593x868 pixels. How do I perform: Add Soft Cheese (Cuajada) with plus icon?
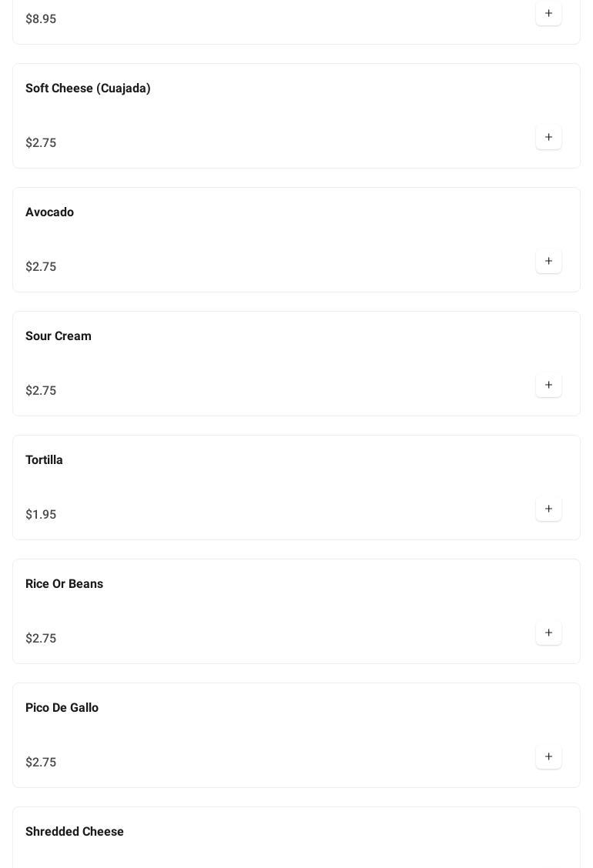(548, 138)
